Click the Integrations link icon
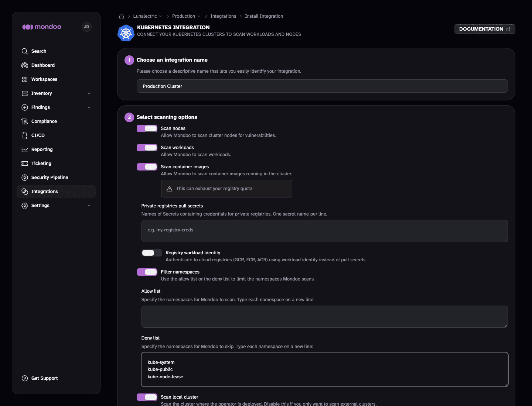Viewport: 532px width, 406px height. point(25,192)
